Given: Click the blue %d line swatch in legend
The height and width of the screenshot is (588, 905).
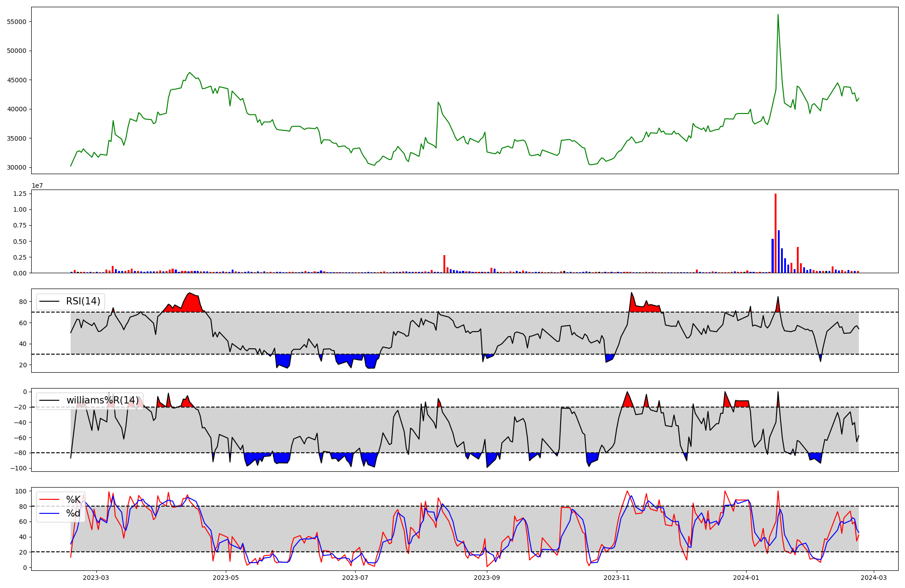Looking at the screenshot, I should pyautogui.click(x=49, y=513).
